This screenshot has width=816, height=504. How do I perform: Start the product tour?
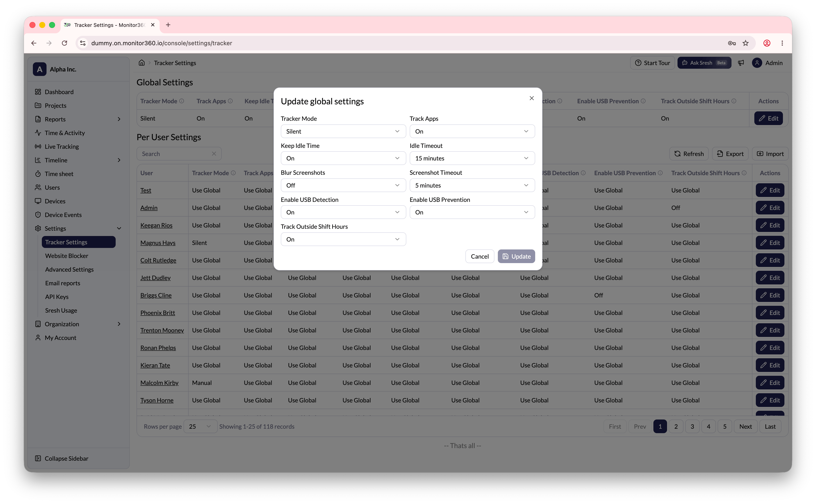652,63
